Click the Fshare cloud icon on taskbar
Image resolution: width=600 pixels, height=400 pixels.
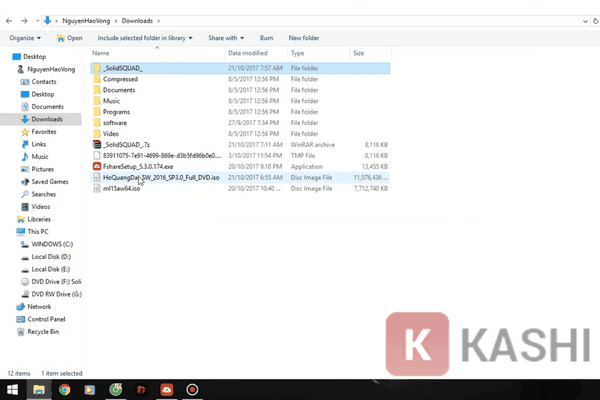(x=166, y=390)
